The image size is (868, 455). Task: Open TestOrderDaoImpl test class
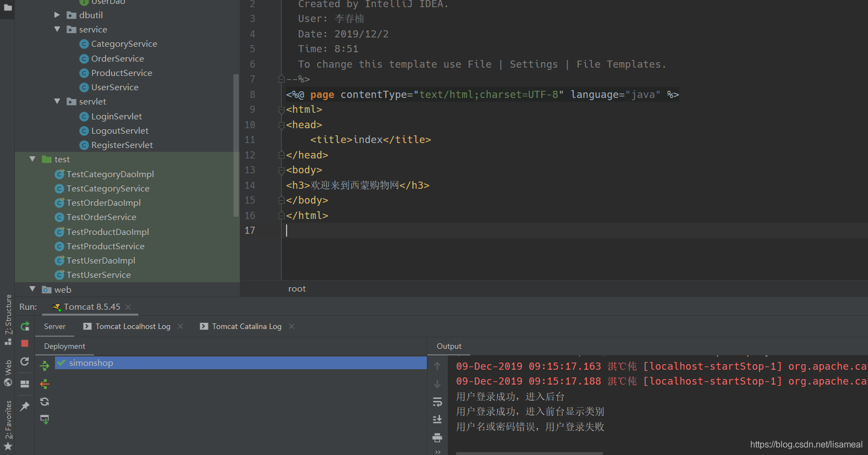pos(103,202)
